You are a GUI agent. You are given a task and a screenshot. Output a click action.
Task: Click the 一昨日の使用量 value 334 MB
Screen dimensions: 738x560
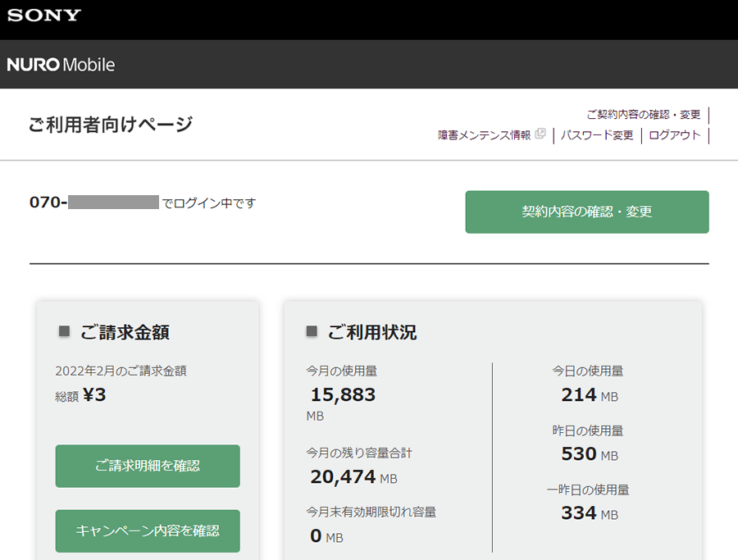[589, 513]
